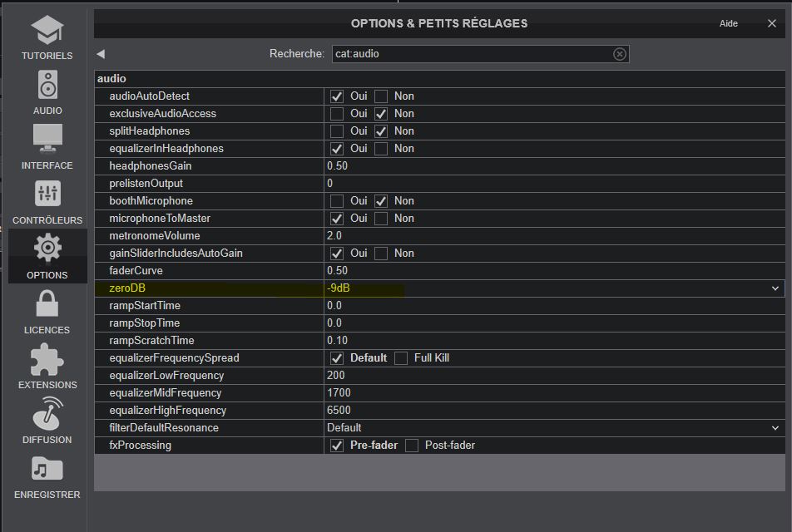Open the Aide help link

pyautogui.click(x=729, y=23)
